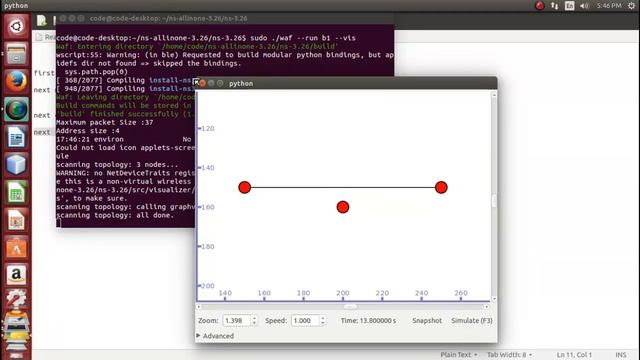Screen dimensions: 640x360
Task: Click "scanning topology: 3 nodes..." terminal line
Action: coord(117,164)
